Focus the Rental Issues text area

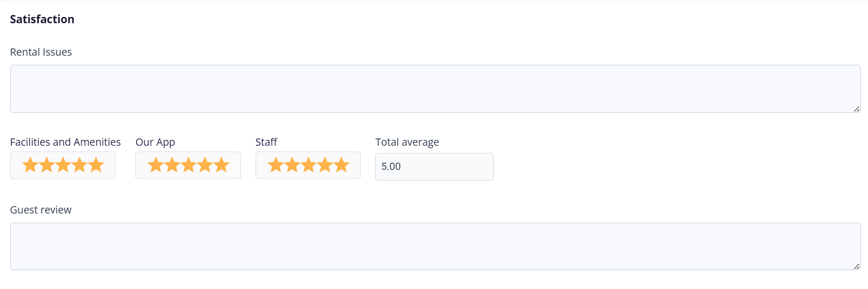pyautogui.click(x=435, y=89)
